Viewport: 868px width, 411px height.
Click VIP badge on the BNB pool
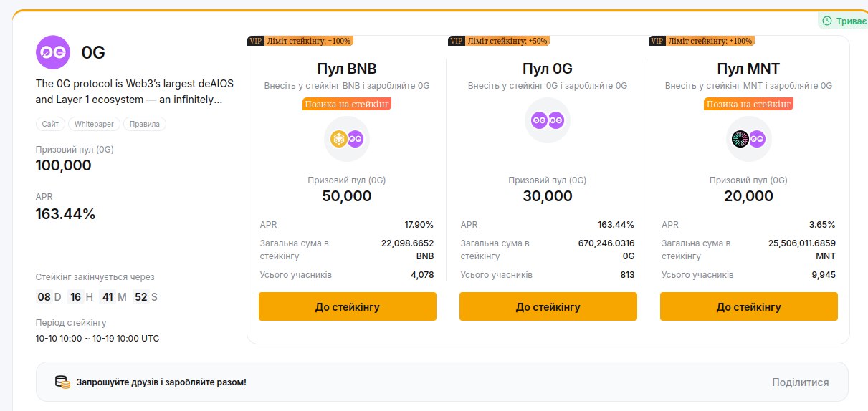[255, 41]
